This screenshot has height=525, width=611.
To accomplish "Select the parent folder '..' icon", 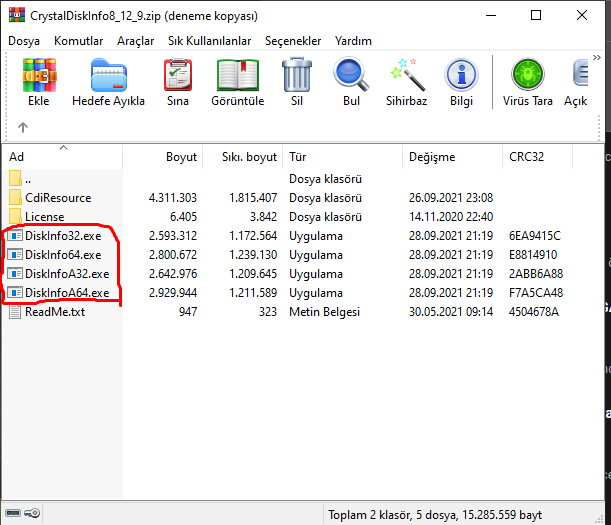I will click(15, 179).
